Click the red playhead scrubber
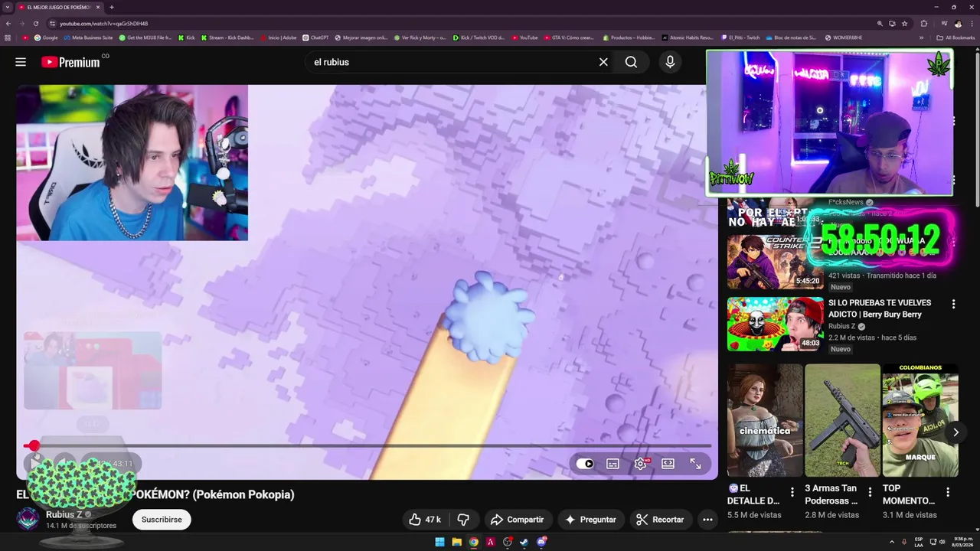The width and height of the screenshot is (980, 551). click(33, 445)
